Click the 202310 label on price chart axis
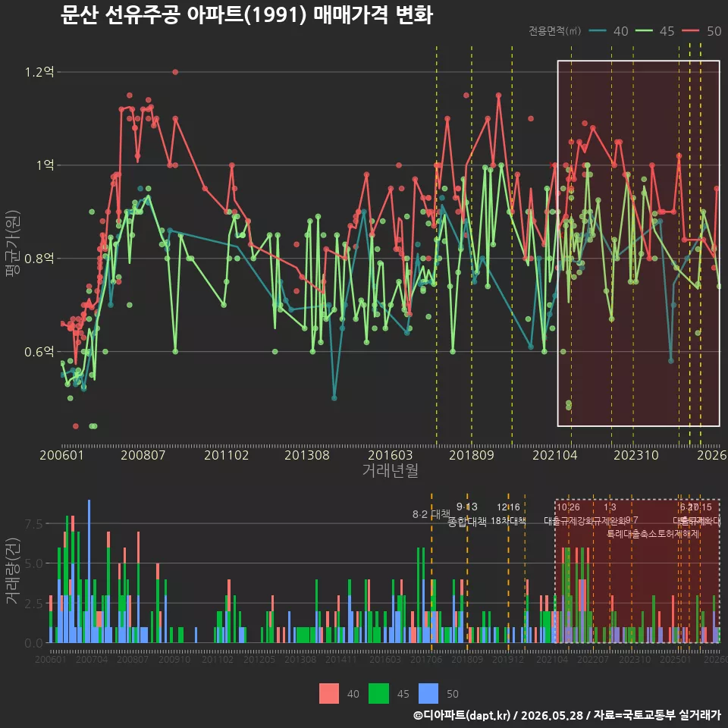Screen dimensions: 728x728 coord(636,455)
